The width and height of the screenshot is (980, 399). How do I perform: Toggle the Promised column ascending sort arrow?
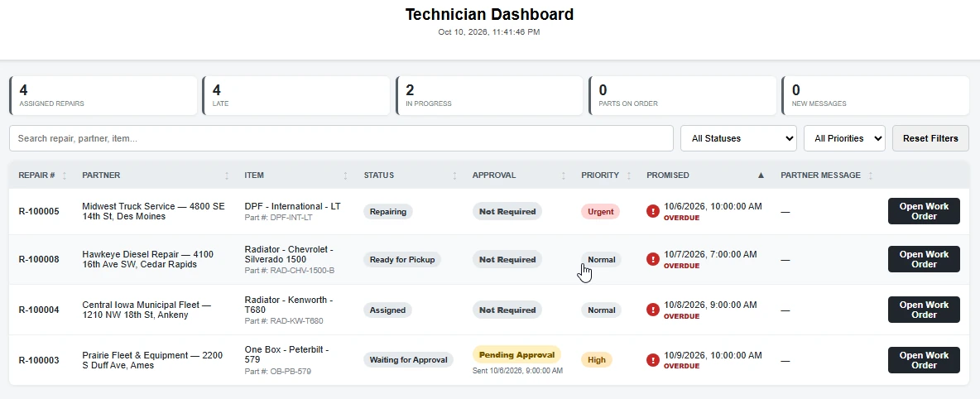761,175
